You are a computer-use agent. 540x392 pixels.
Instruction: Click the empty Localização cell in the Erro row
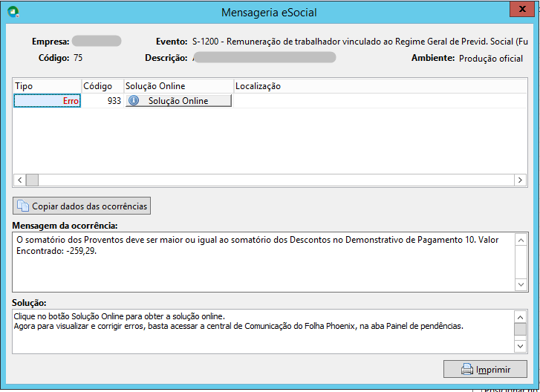(380, 100)
